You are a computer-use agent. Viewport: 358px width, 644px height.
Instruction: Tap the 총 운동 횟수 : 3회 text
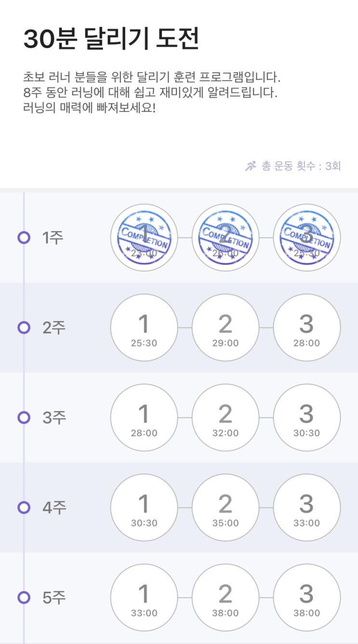[x=301, y=166]
